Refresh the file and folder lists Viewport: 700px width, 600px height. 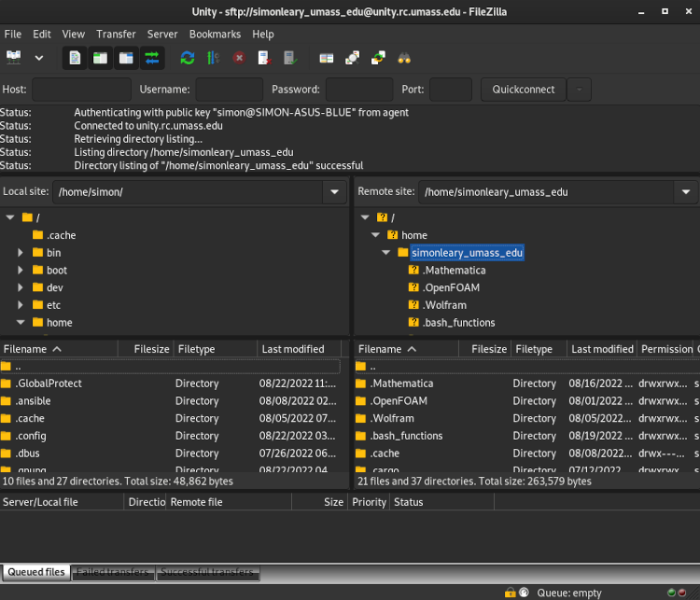188,57
